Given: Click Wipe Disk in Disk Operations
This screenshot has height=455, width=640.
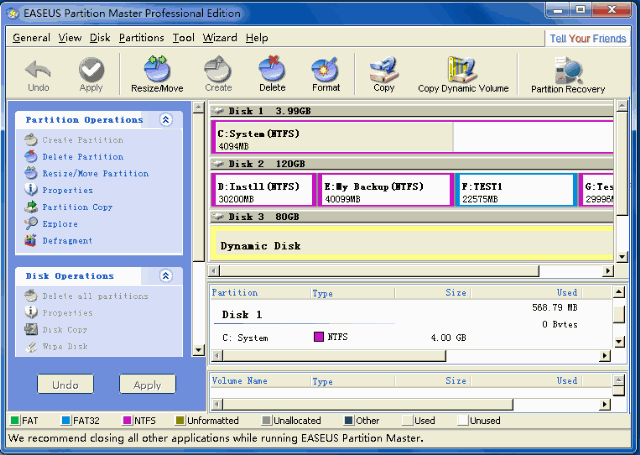Looking at the screenshot, I should (x=56, y=346).
